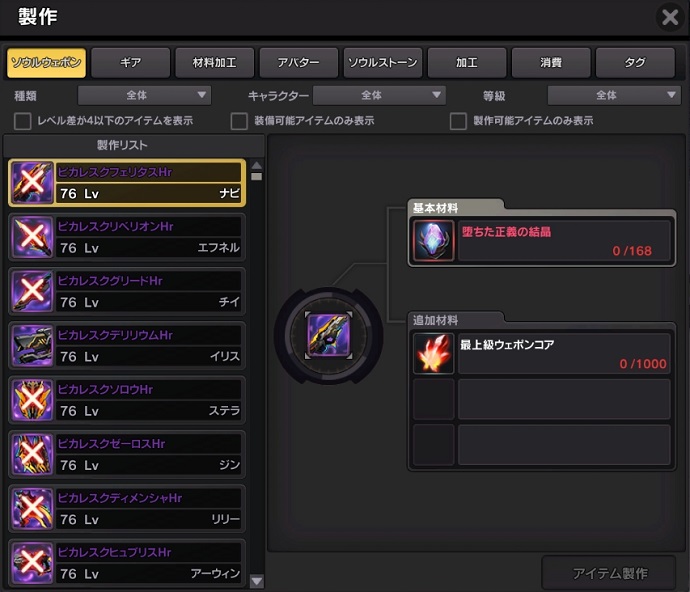Expand the キャラクター dropdown
The image size is (690, 592).
379,95
